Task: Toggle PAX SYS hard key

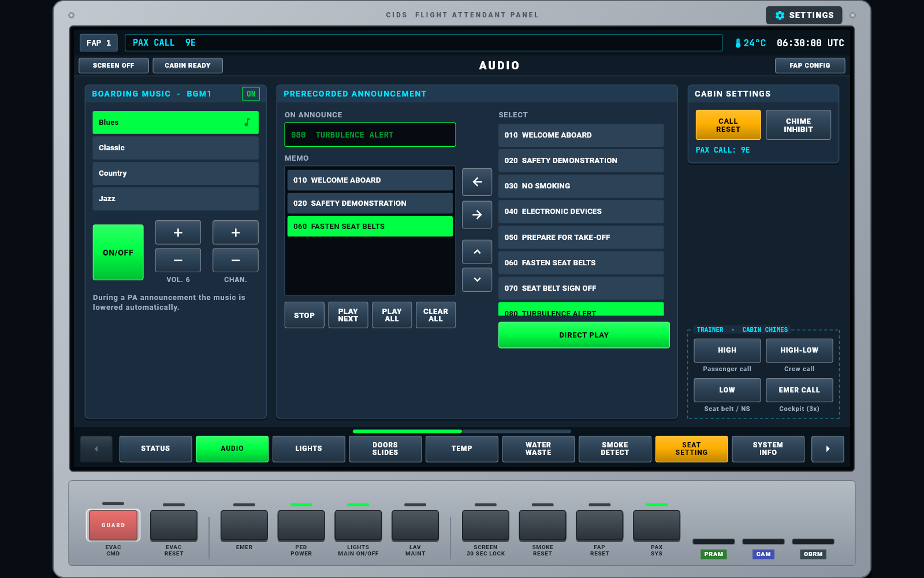Action: tap(657, 525)
